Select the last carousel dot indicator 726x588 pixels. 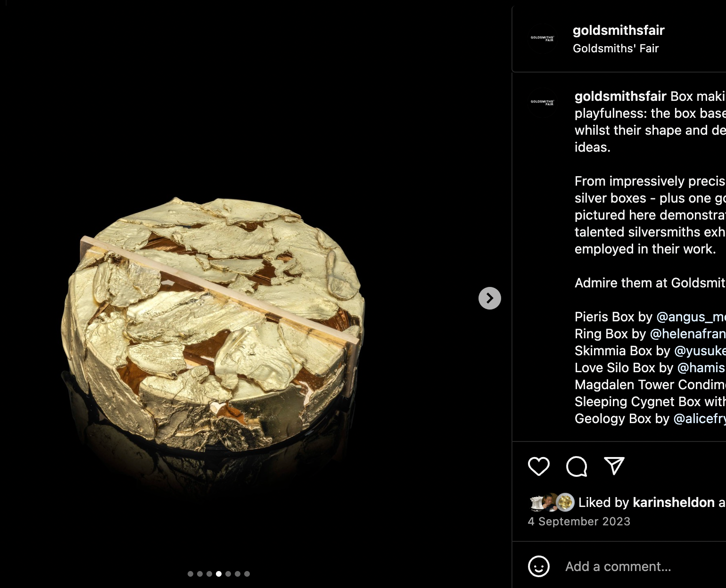click(247, 574)
